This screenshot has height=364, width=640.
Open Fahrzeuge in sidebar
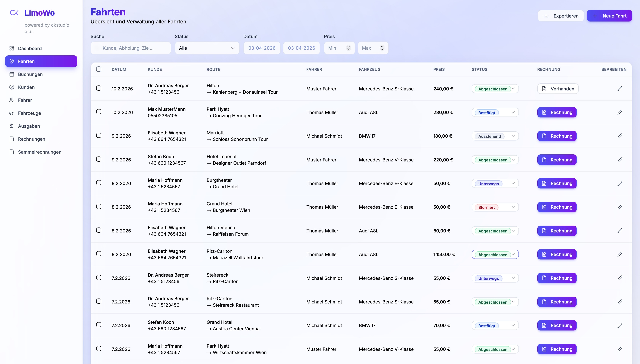click(41, 113)
